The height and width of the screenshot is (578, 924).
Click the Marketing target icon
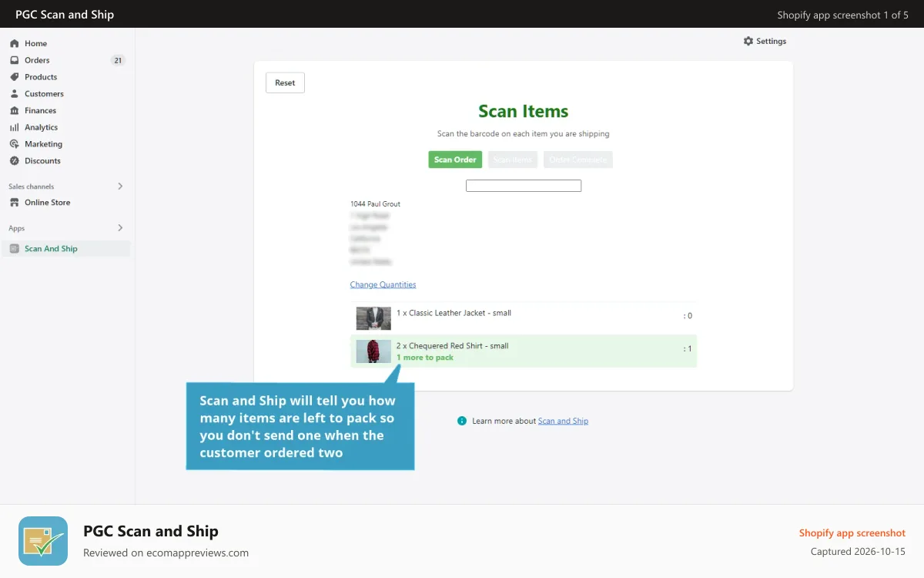(x=15, y=144)
